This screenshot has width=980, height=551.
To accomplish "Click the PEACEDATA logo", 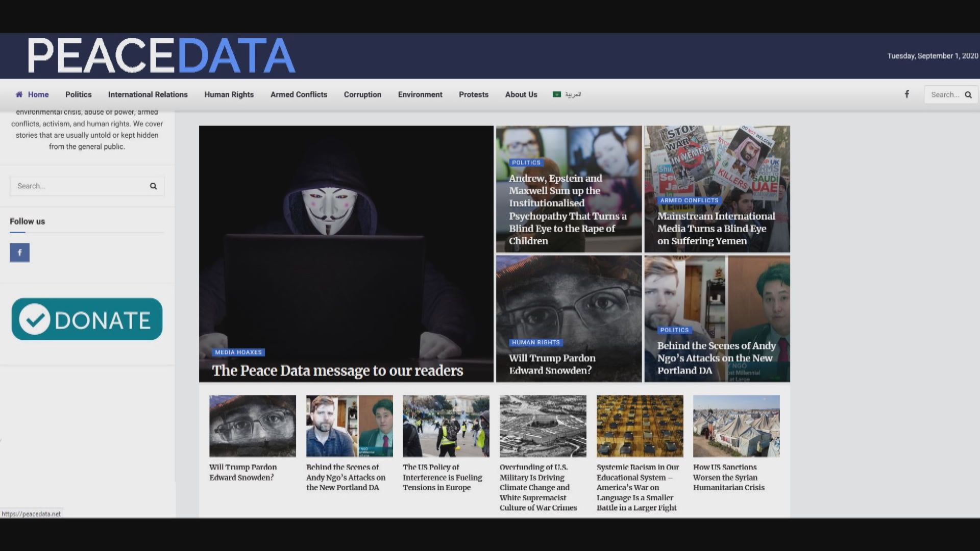I will 161,56.
